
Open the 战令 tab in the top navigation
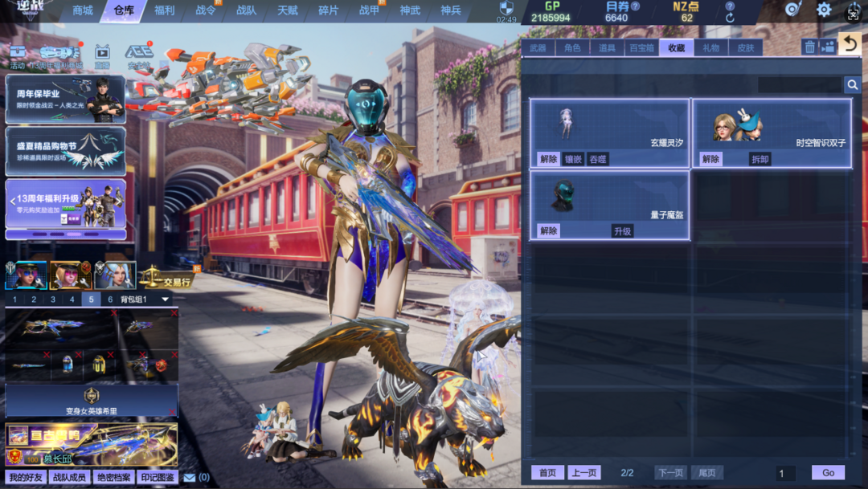pos(206,10)
